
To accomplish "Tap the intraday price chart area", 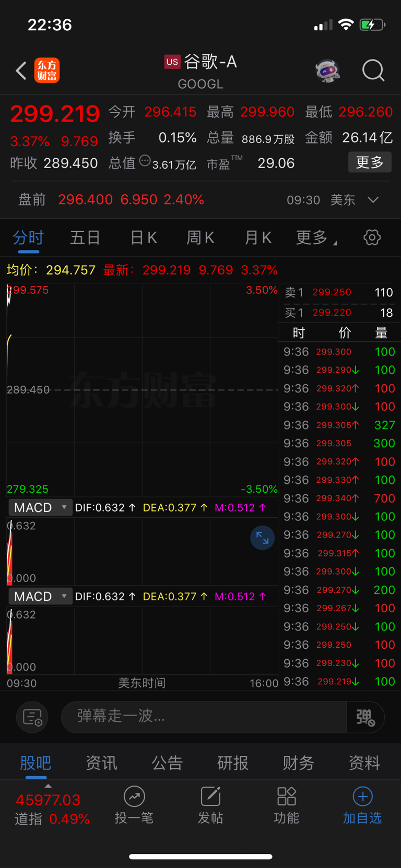I will (142, 389).
